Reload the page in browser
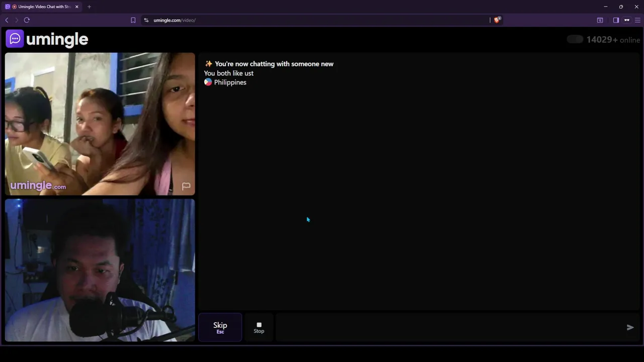This screenshot has width=644, height=362. click(x=27, y=20)
